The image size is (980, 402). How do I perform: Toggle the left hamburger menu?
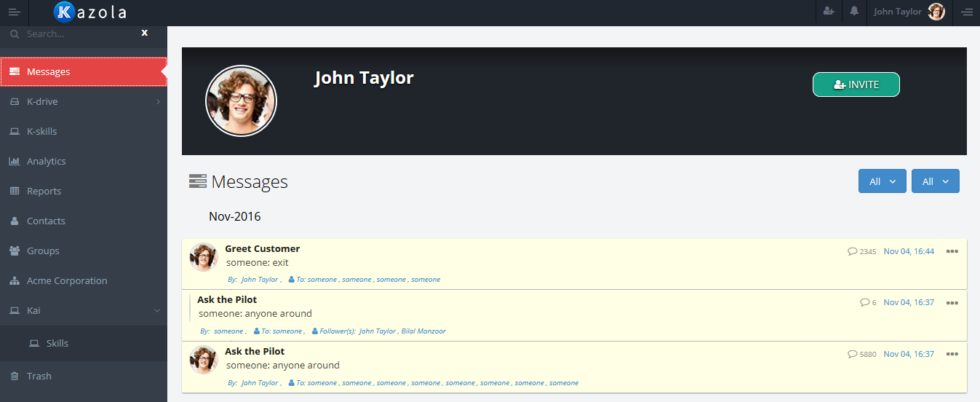point(14,12)
